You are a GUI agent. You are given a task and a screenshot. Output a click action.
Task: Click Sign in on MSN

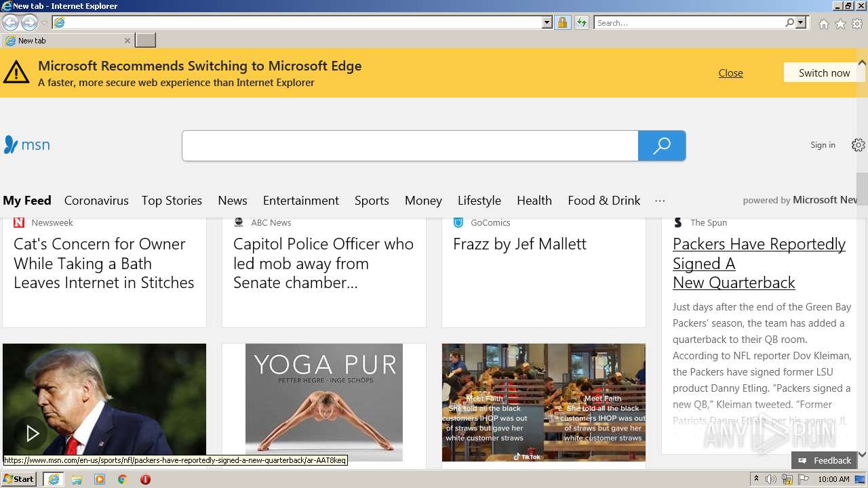pos(823,145)
